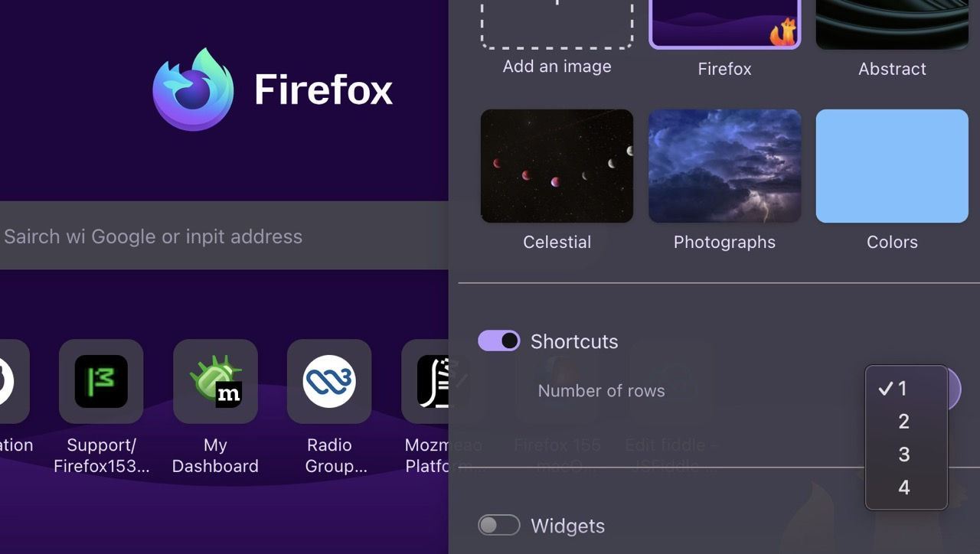Open the Mozmeao Platform shortcut tile
This screenshot has width=980, height=554.
click(x=425, y=381)
